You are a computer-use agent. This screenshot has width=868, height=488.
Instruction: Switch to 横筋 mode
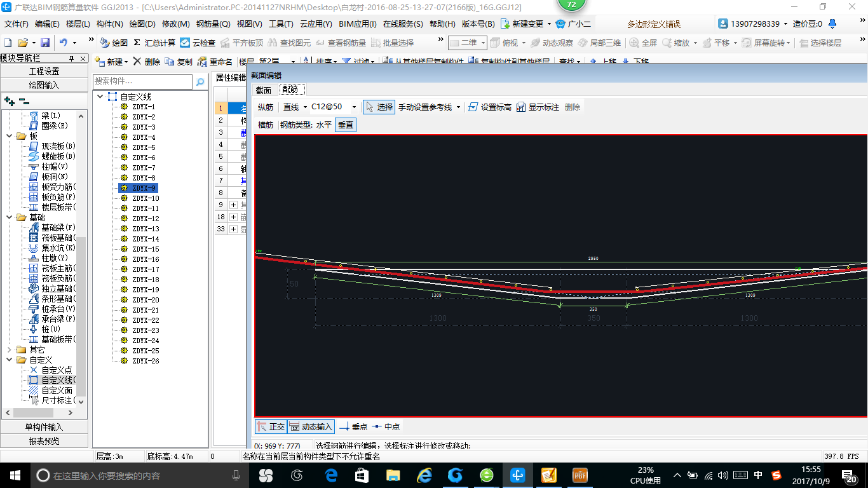point(266,125)
